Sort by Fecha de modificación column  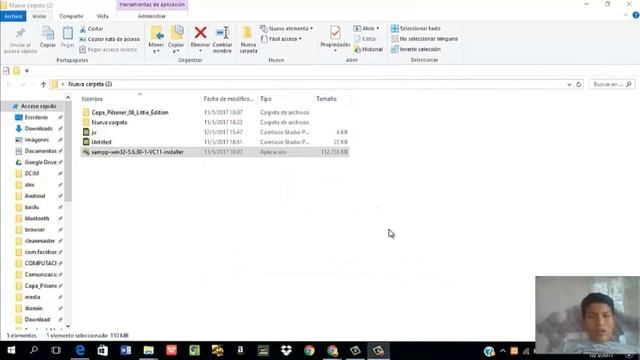pos(229,99)
